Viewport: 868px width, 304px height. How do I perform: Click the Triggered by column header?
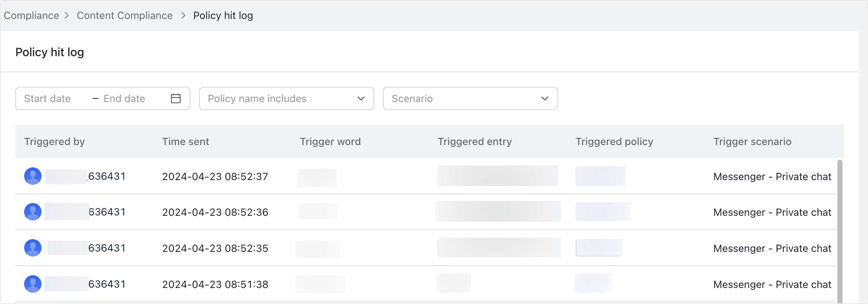click(54, 141)
